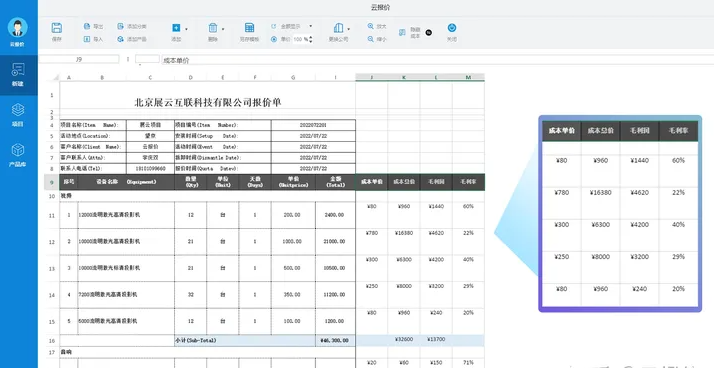Click the phone number cell 18101099660
Viewport: 714px width, 368px height.
(x=150, y=169)
